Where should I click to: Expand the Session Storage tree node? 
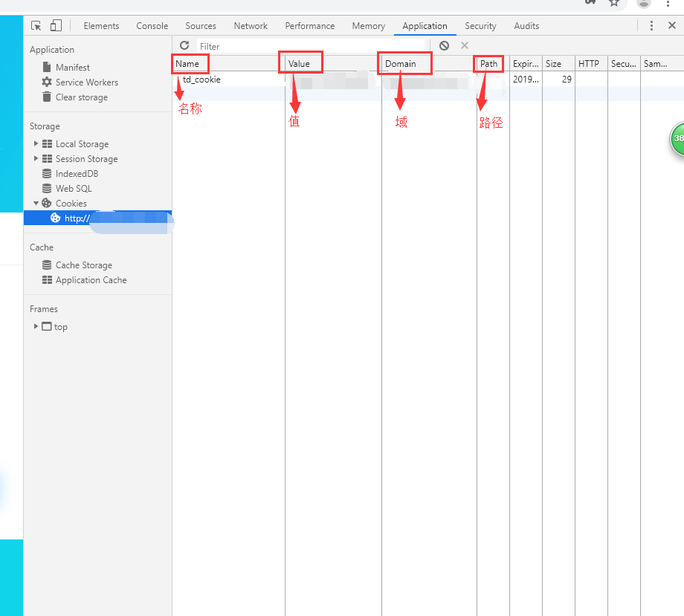pos(36,158)
